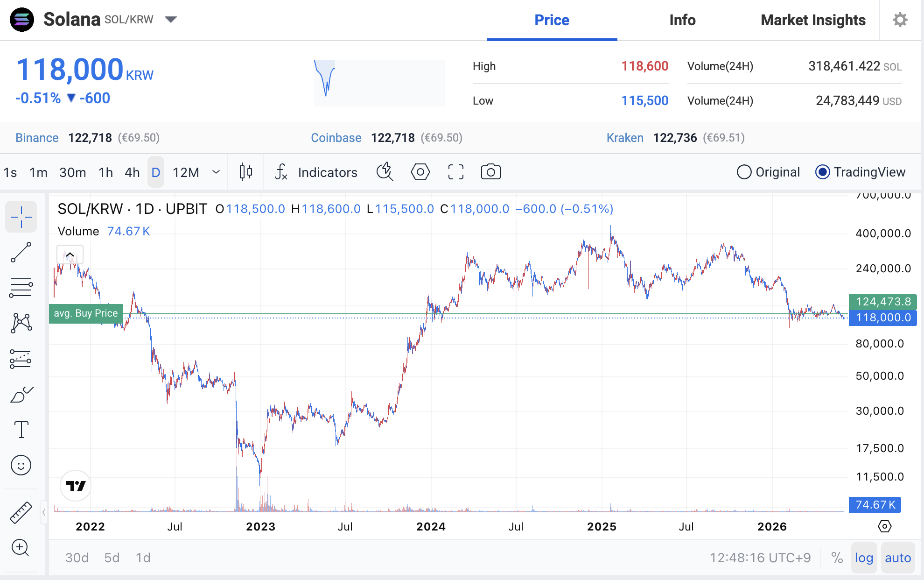
Task: Collapse the chart legend with the caret
Action: [x=70, y=255]
